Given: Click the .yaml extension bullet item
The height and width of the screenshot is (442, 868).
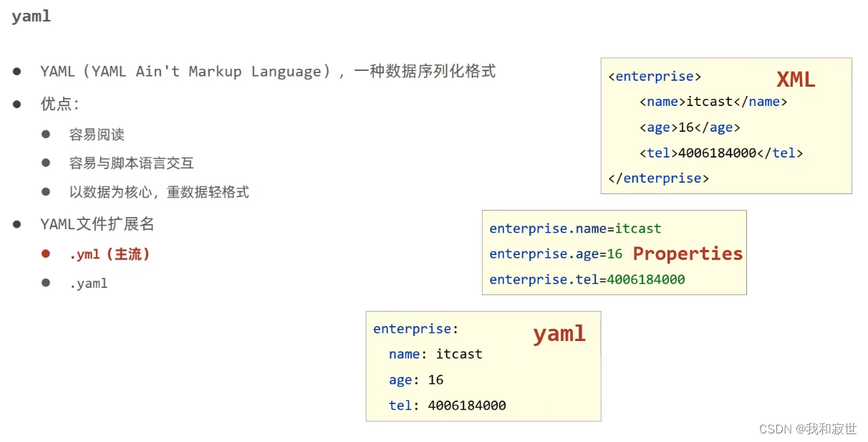Looking at the screenshot, I should pos(88,284).
